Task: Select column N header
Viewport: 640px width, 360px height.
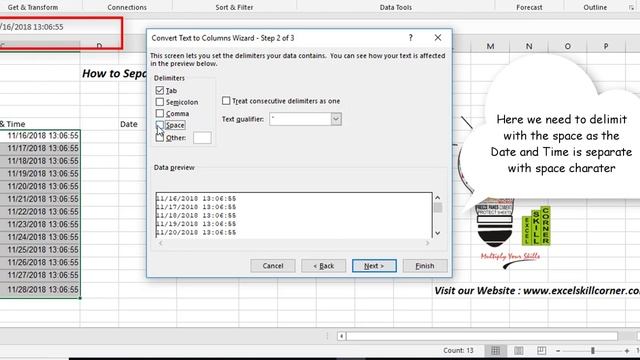Action: [529, 47]
